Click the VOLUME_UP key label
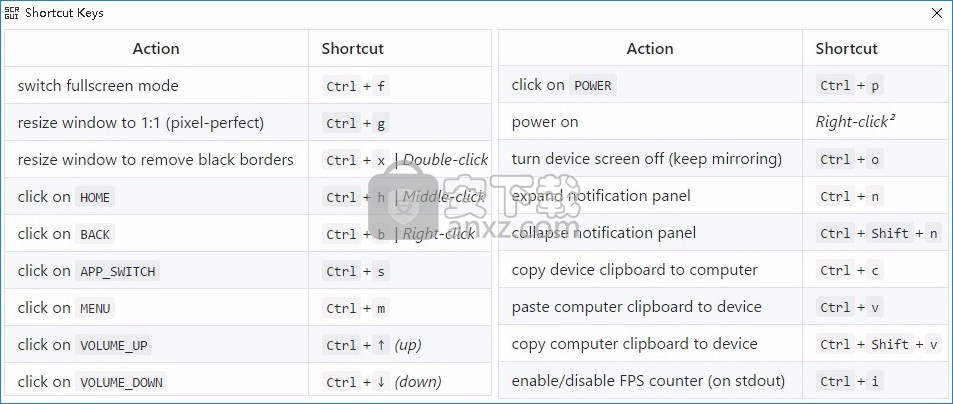This screenshot has width=953, height=404. 114,346
